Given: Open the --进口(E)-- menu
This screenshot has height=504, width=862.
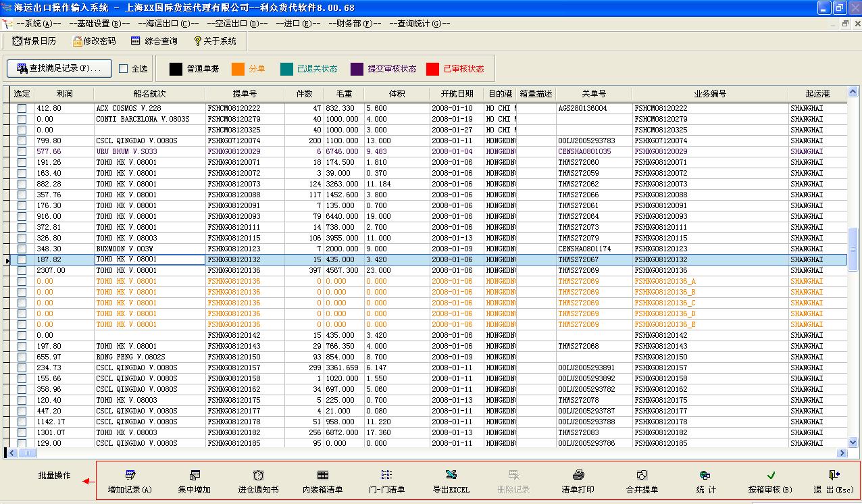Looking at the screenshot, I should [298, 24].
